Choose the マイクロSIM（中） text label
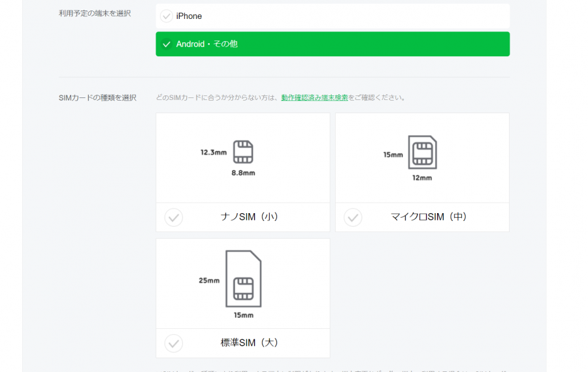The width and height of the screenshot is (588, 372). pos(429,217)
